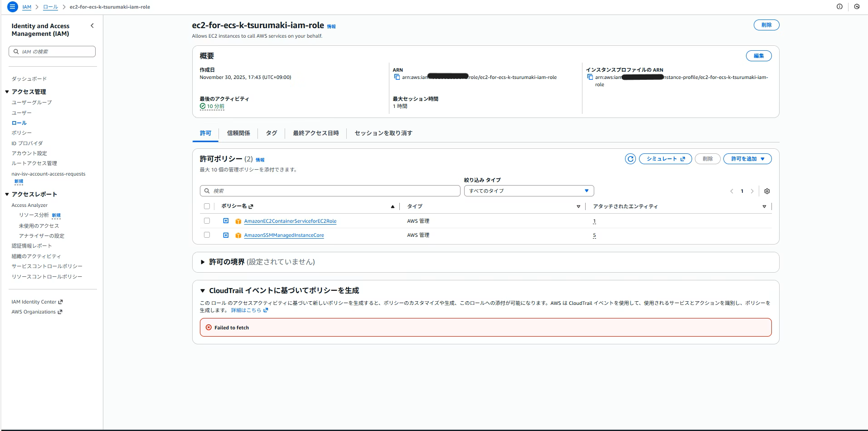Open ID プロバイダ in the sidebar
Viewport: 868px width, 431px height.
[27, 143]
